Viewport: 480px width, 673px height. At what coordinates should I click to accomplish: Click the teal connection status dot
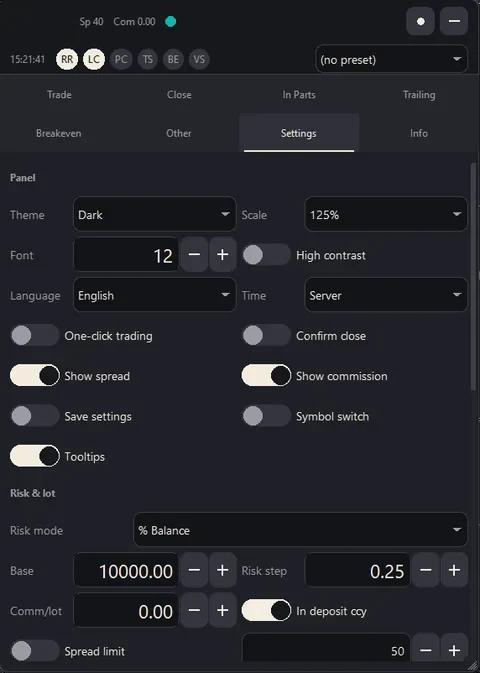170,21
